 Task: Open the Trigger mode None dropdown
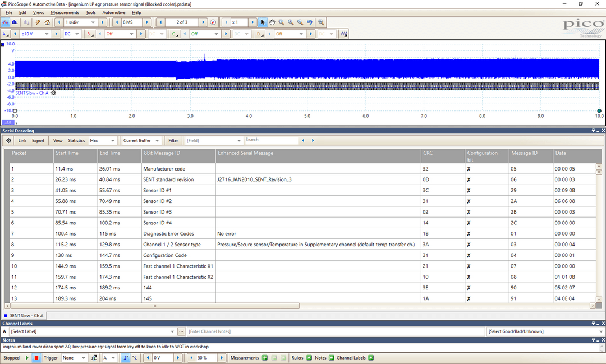(x=74, y=358)
